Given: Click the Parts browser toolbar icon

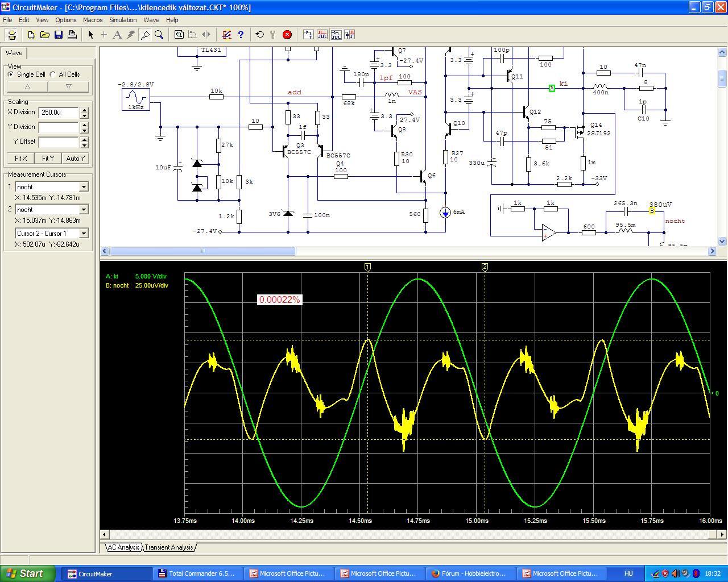Looking at the screenshot, I should pos(308,35).
